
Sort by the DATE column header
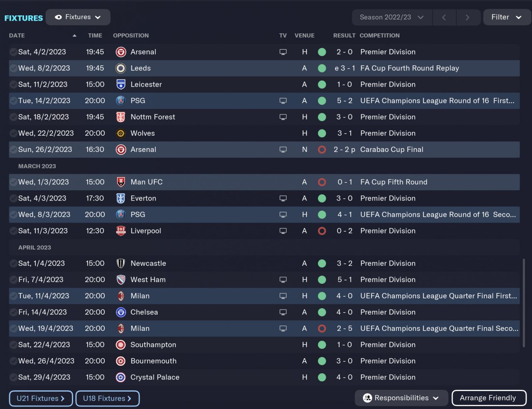pyautogui.click(x=17, y=35)
